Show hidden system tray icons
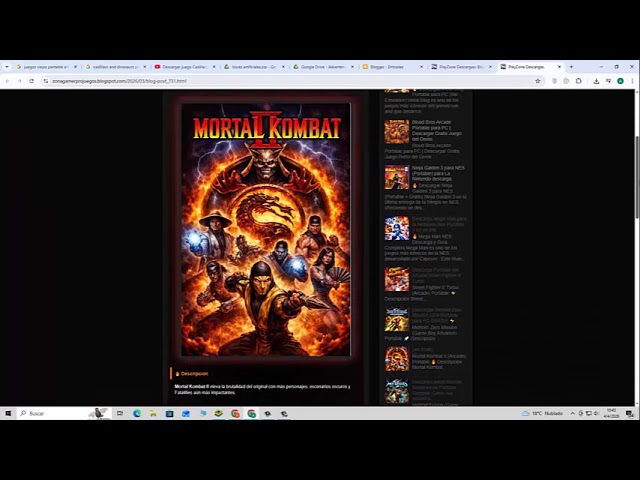Image resolution: width=640 pixels, height=480 pixels. point(572,413)
